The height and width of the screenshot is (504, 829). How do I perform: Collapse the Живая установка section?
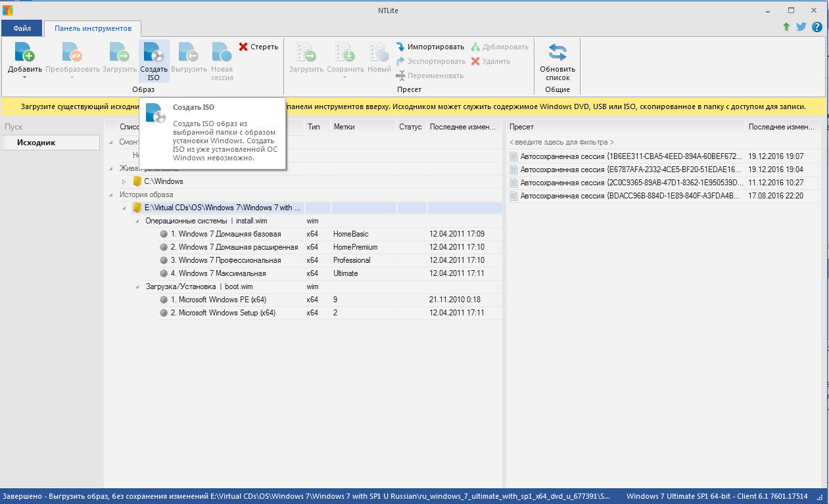[110, 168]
